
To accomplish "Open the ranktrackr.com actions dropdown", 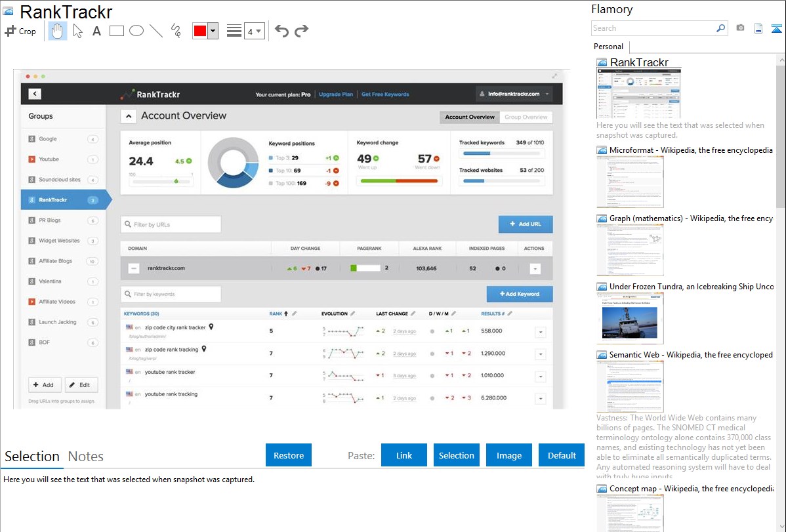I will tap(535, 269).
